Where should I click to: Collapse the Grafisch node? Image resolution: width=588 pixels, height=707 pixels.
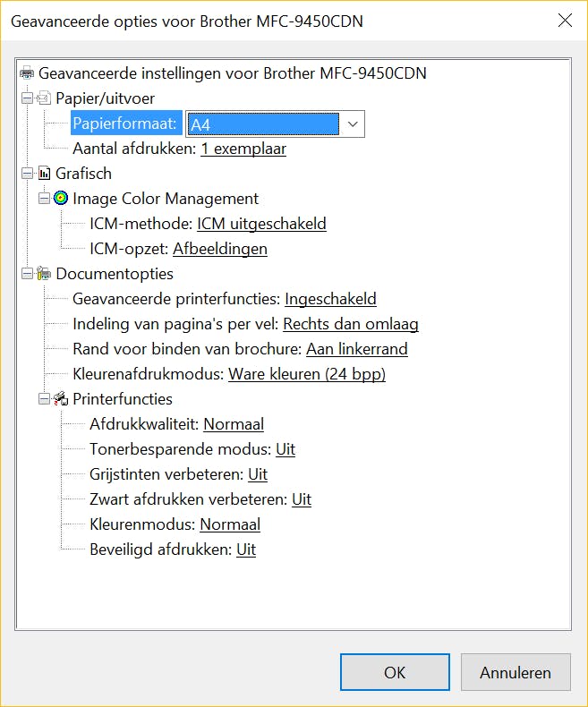coord(28,173)
